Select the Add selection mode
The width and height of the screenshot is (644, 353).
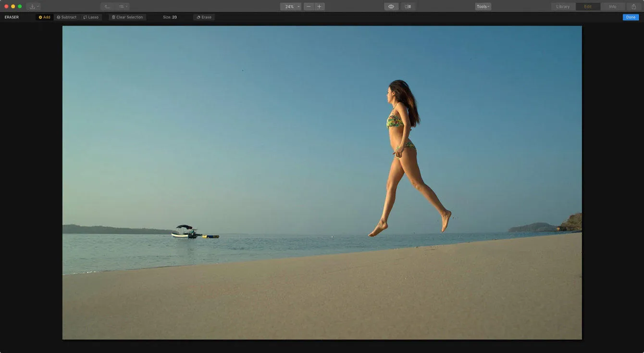[x=45, y=17]
